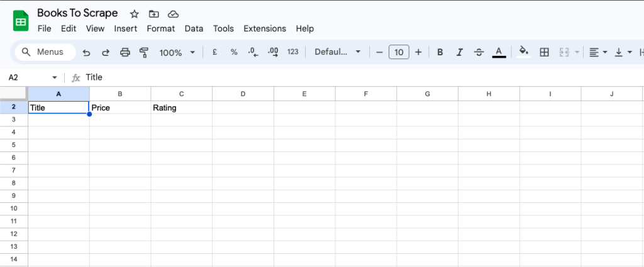644x267 pixels.
Task: Toggle strikethrough formatting
Action: point(479,52)
